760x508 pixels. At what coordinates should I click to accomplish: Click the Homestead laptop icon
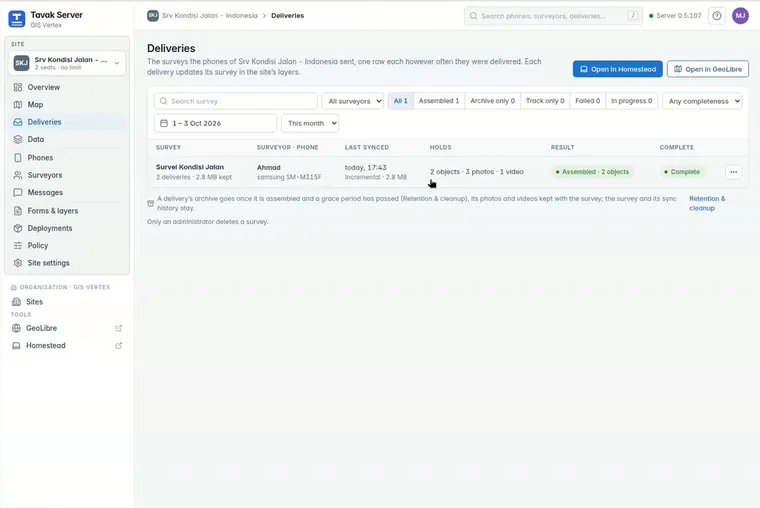click(x=16, y=346)
